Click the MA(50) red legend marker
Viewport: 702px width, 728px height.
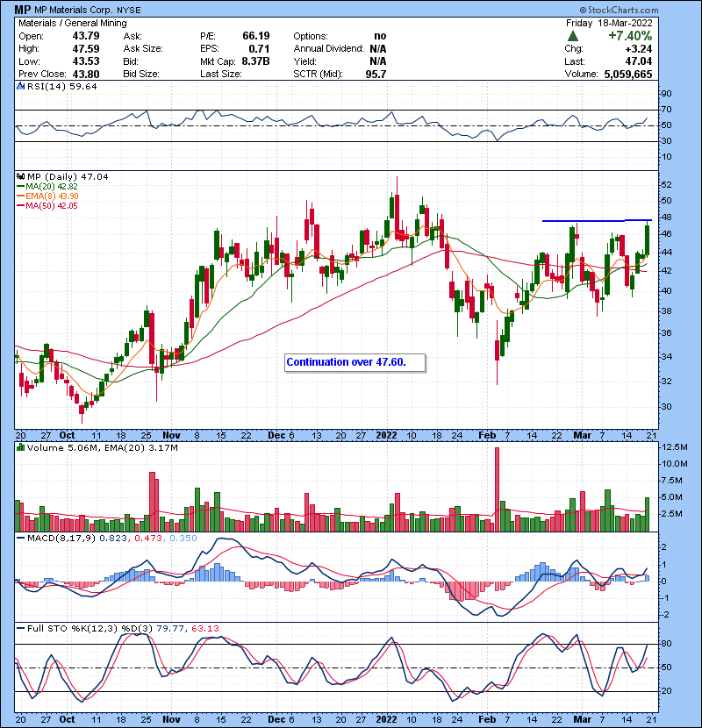[x=21, y=206]
